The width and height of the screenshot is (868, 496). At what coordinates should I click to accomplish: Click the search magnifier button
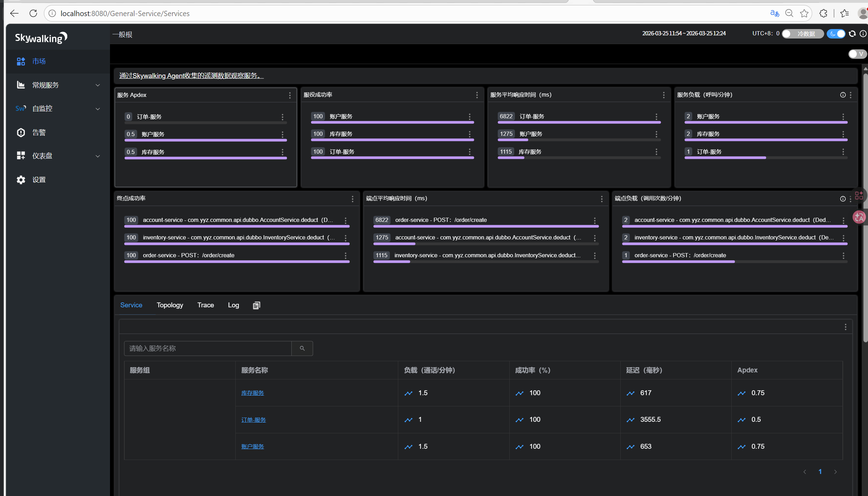(x=302, y=348)
